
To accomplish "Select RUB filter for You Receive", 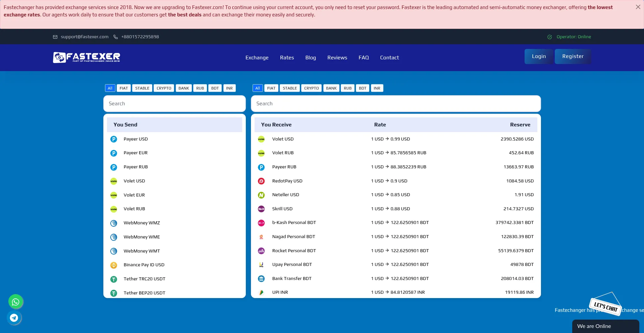I will click(x=348, y=88).
